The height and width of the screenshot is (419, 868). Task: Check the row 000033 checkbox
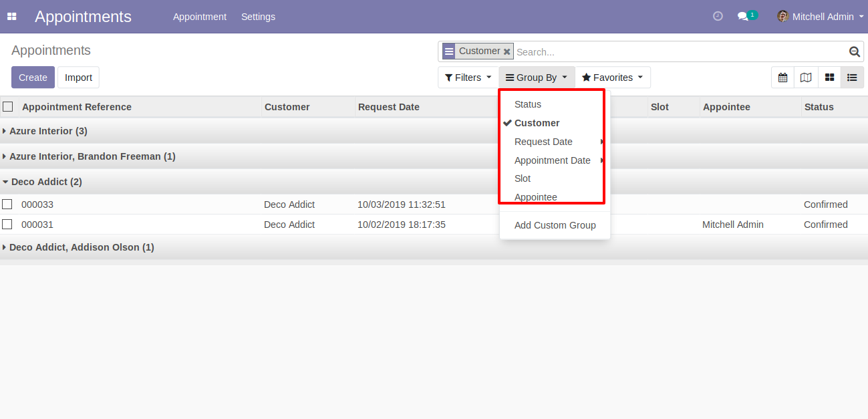[7, 204]
